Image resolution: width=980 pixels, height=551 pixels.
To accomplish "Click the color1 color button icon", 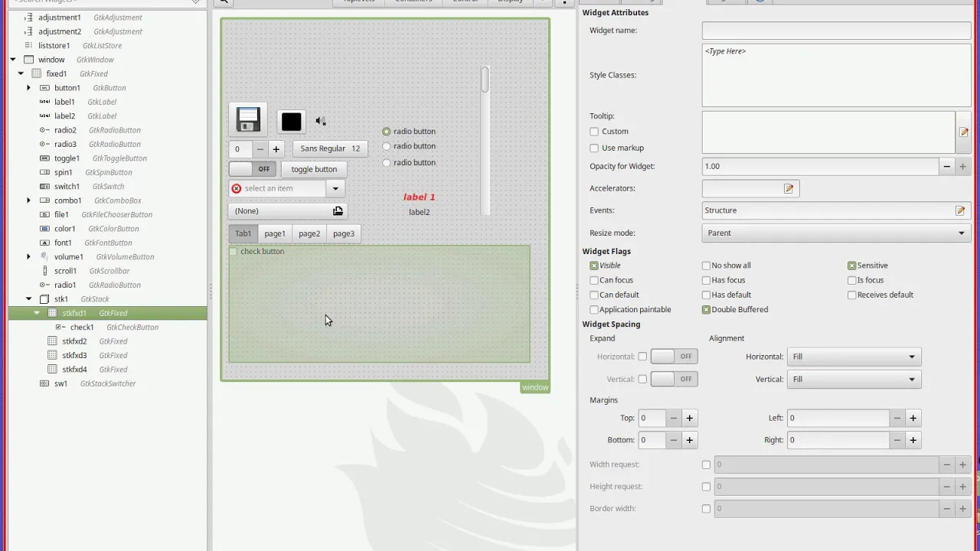I will click(44, 229).
